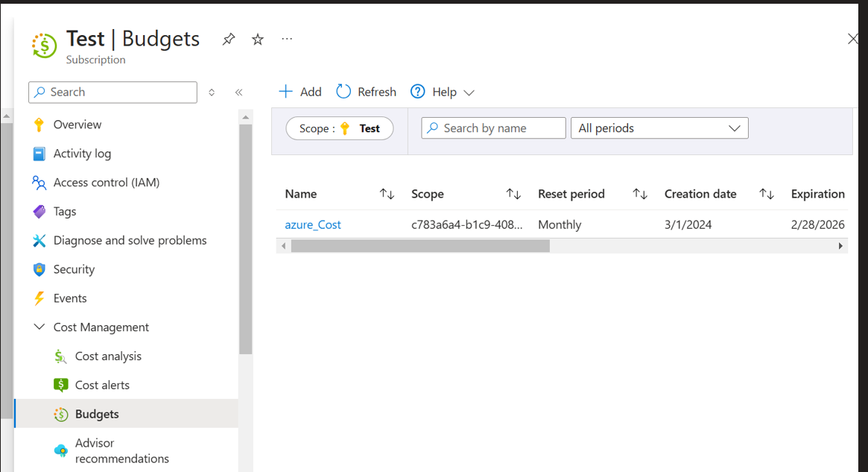Sort by Scope column arrows

tap(513, 194)
